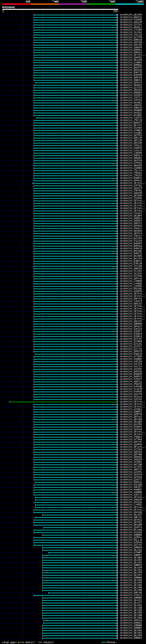Select hit label UniRef100_P09445
Image resolution: width=146 pixels, height=644 pixels.
tap(131, 392)
